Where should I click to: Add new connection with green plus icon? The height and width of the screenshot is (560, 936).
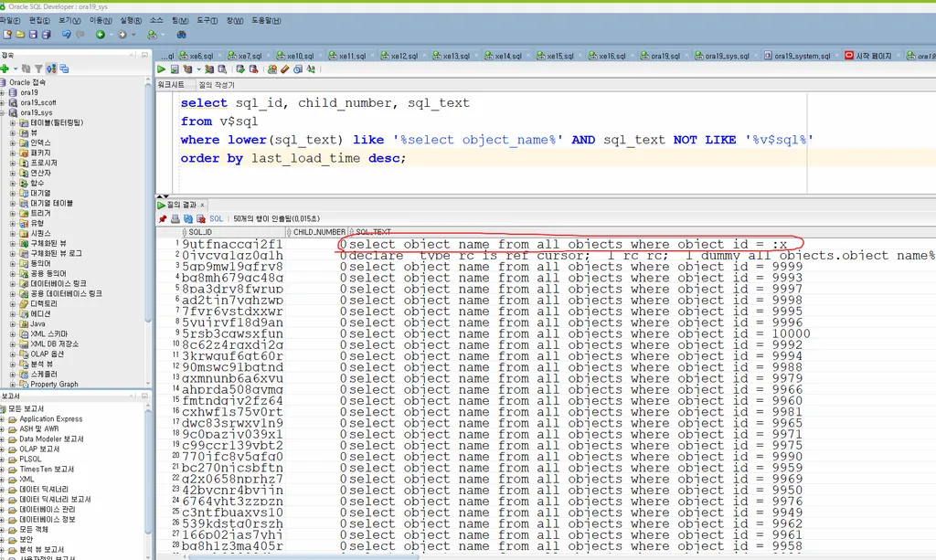tap(5, 69)
